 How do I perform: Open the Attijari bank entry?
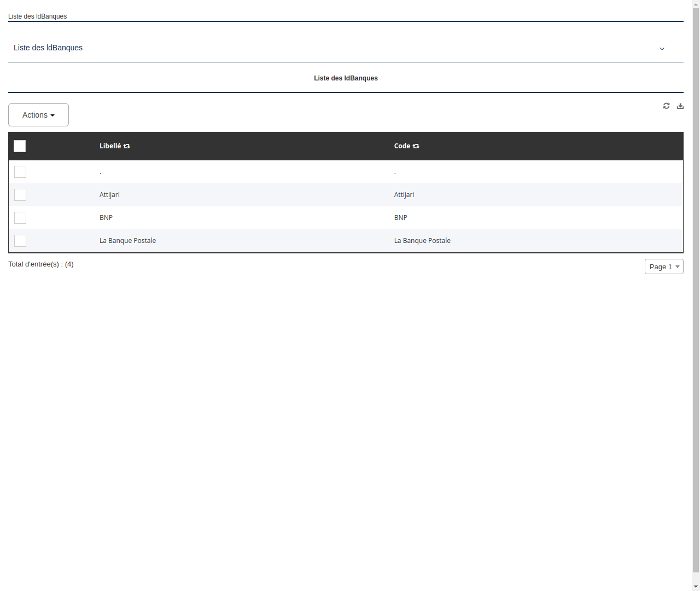[x=109, y=195]
